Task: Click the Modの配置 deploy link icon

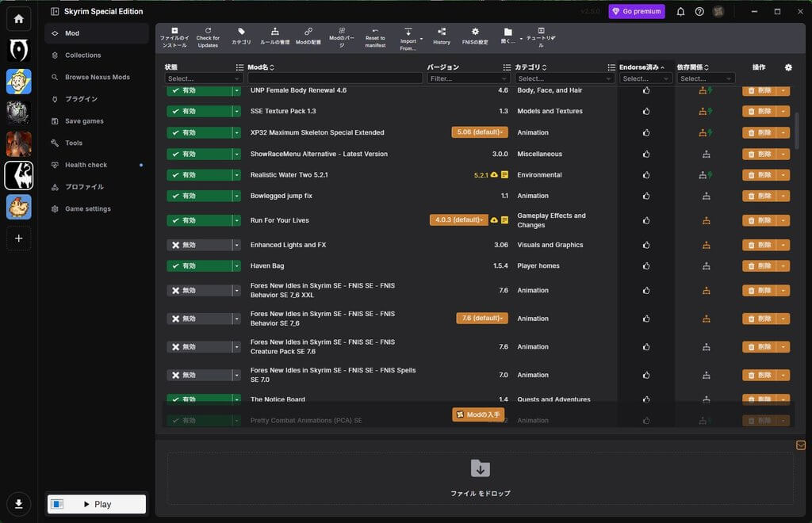Action: click(x=308, y=32)
